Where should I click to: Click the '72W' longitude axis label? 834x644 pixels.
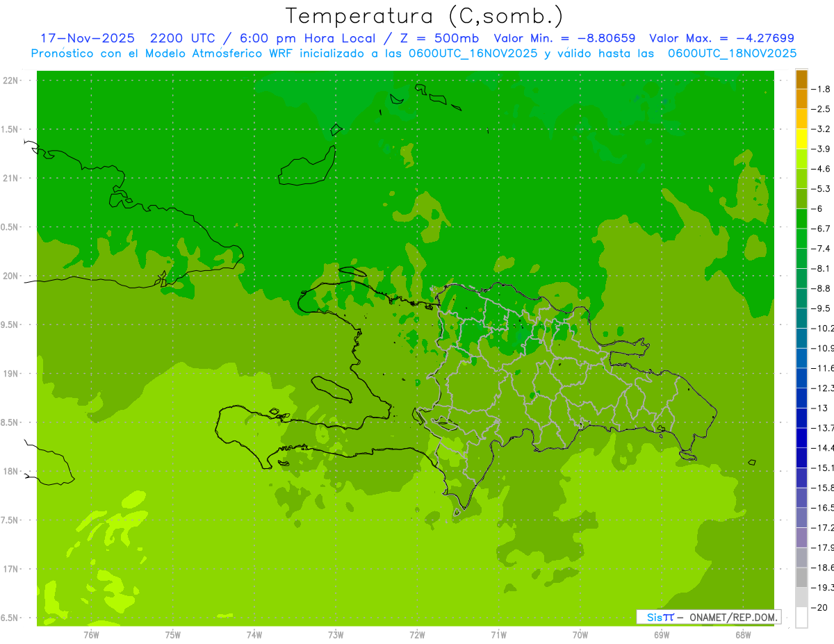(x=417, y=635)
